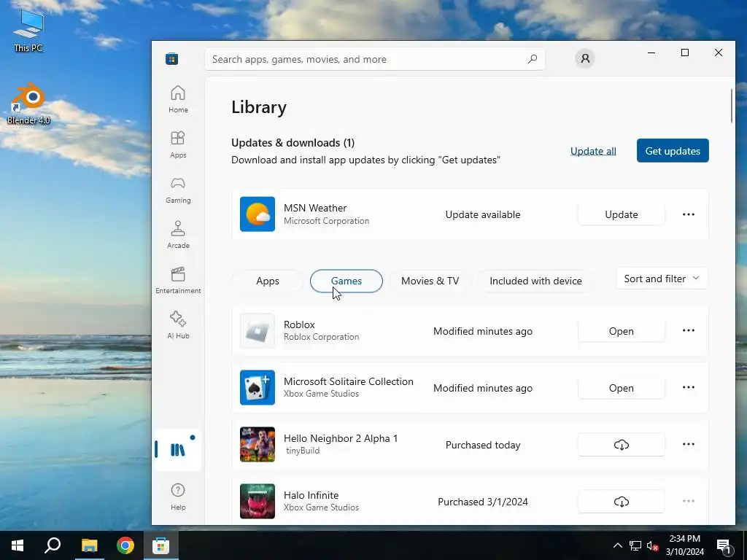Click the search magnifier icon
This screenshot has height=560, width=747.
(x=533, y=59)
